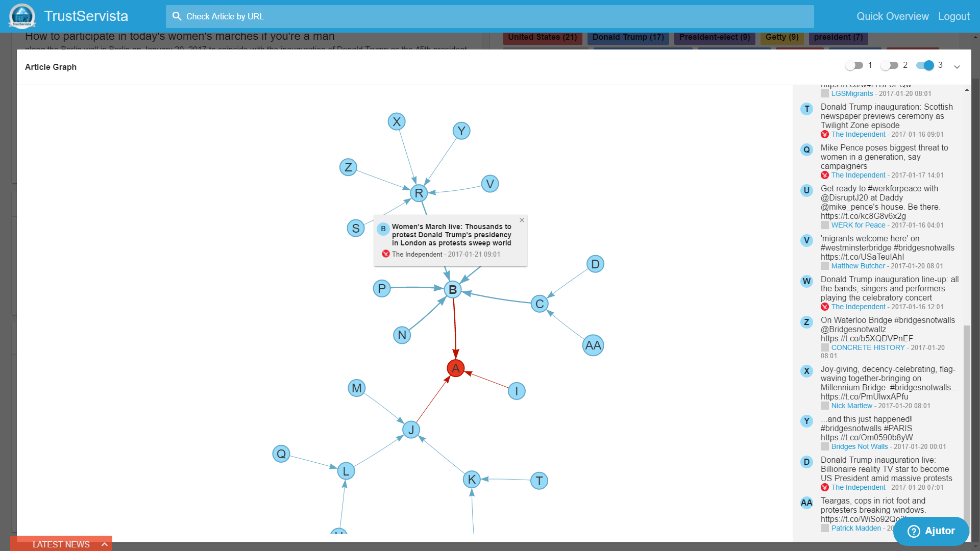Image resolution: width=980 pixels, height=551 pixels.
Task: Select graph node AA
Action: click(x=593, y=345)
